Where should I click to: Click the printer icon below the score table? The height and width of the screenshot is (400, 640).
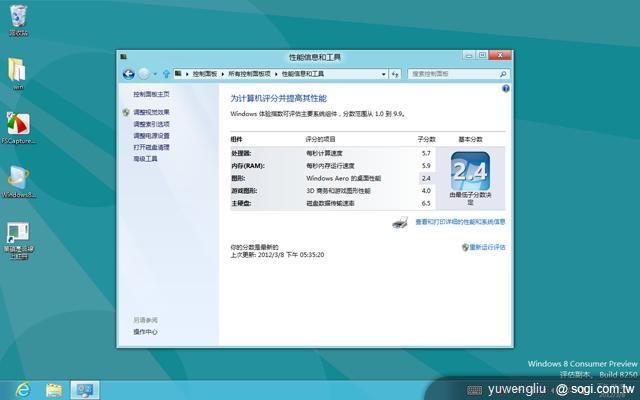pyautogui.click(x=400, y=222)
